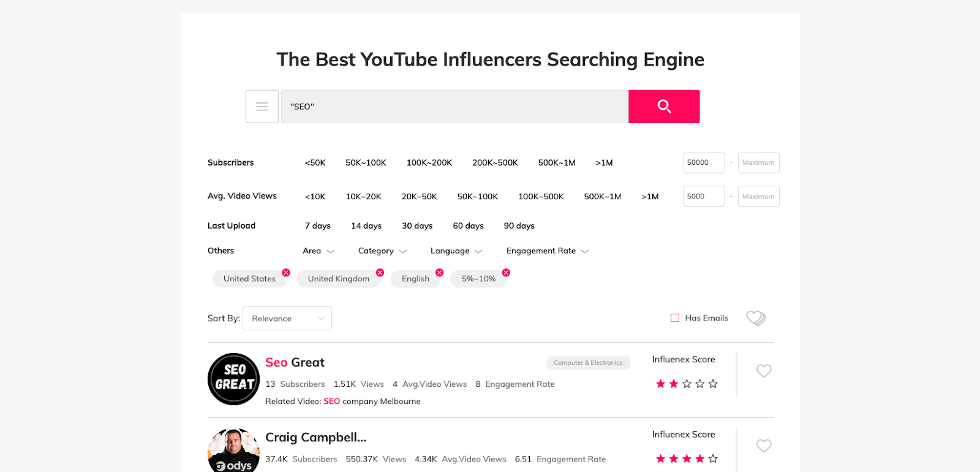
Task: Enable the Has Emails checkbox
Action: tap(675, 318)
